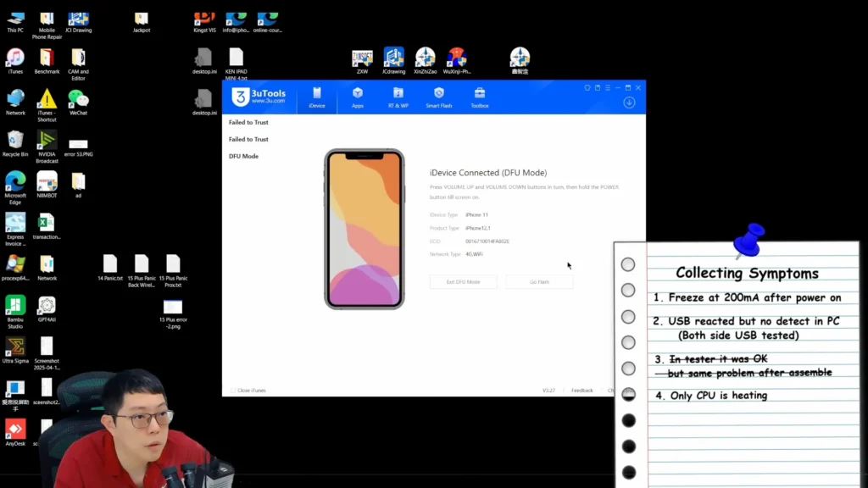Open the iDevice tab in 3uTools
This screenshot has height=488, width=868.
317,97
